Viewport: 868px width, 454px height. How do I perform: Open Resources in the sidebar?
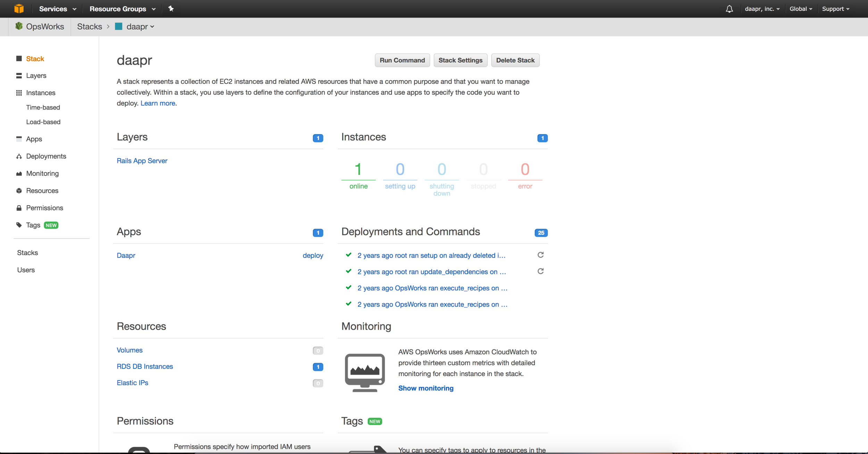pyautogui.click(x=42, y=191)
